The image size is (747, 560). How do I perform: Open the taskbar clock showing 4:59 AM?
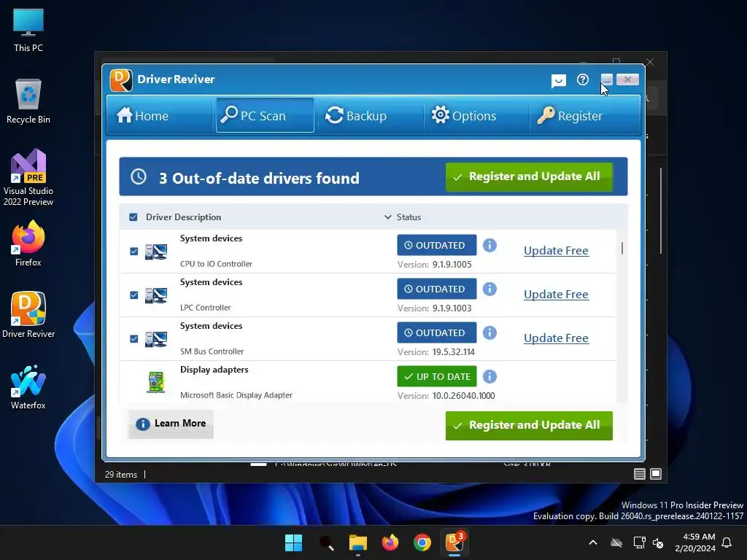(695, 542)
